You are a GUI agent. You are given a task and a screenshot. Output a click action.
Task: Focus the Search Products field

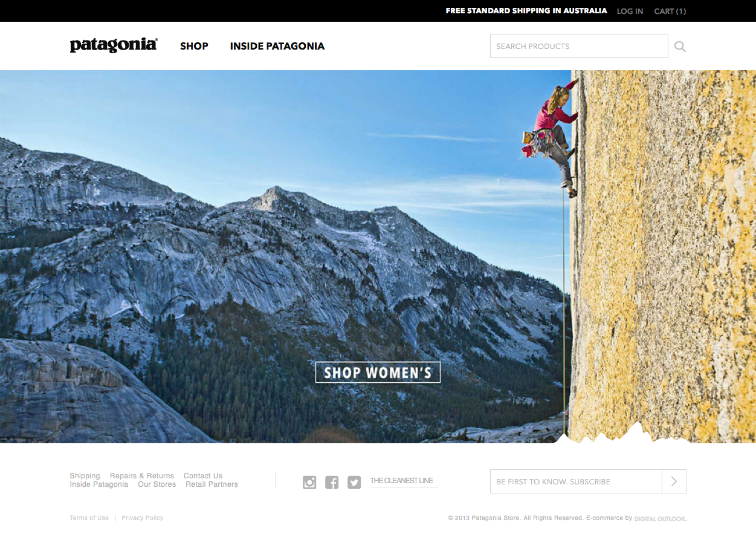(579, 46)
